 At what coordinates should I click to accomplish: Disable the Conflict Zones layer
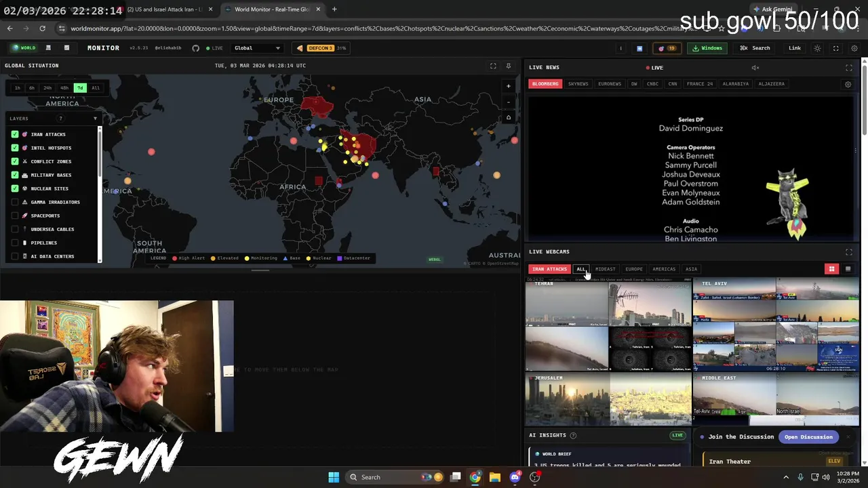point(15,161)
